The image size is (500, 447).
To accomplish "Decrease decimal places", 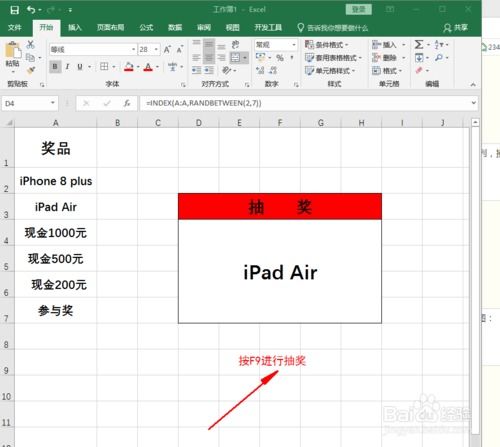I will (273, 70).
